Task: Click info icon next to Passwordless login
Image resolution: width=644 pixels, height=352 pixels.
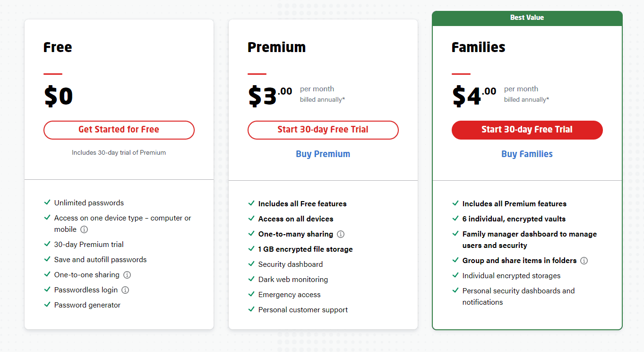Action: point(125,290)
